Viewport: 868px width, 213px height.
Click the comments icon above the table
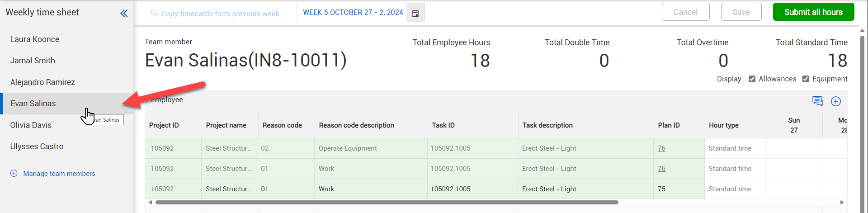(x=817, y=101)
